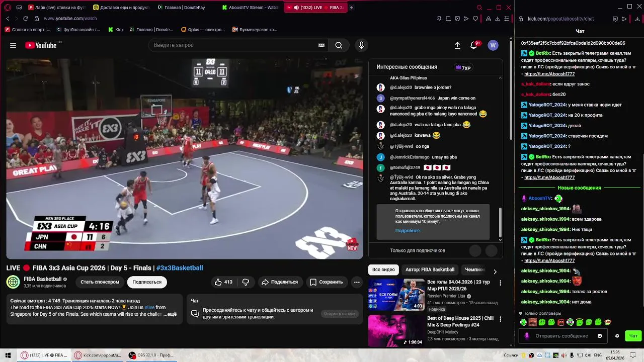
Task: Click green 'Чат' send button
Action: pyautogui.click(x=633, y=336)
